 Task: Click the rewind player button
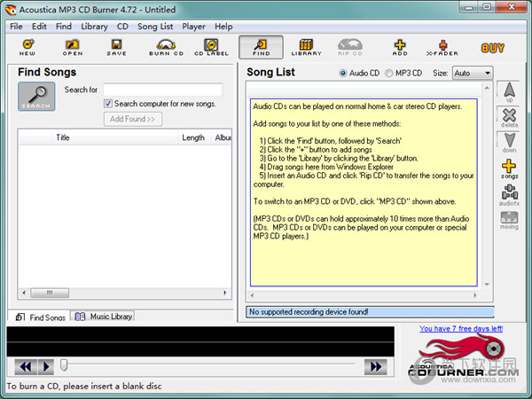pos(26,366)
